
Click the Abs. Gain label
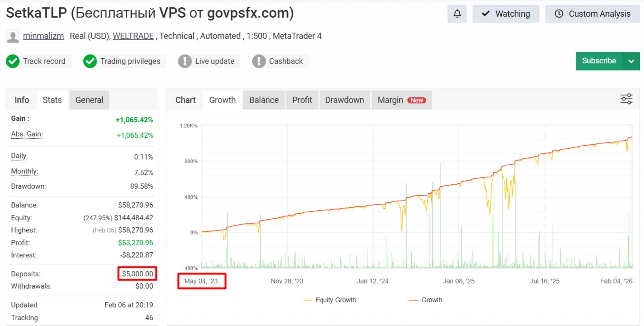pyautogui.click(x=27, y=134)
